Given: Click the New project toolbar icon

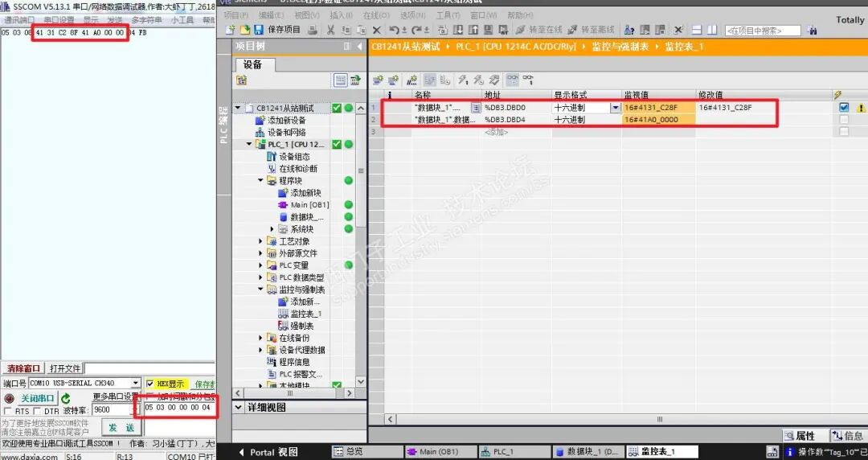Looking at the screenshot, I should pos(231,30).
